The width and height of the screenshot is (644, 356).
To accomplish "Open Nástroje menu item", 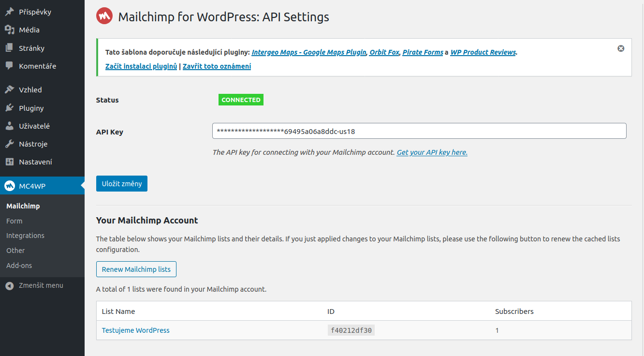I will pos(42,144).
